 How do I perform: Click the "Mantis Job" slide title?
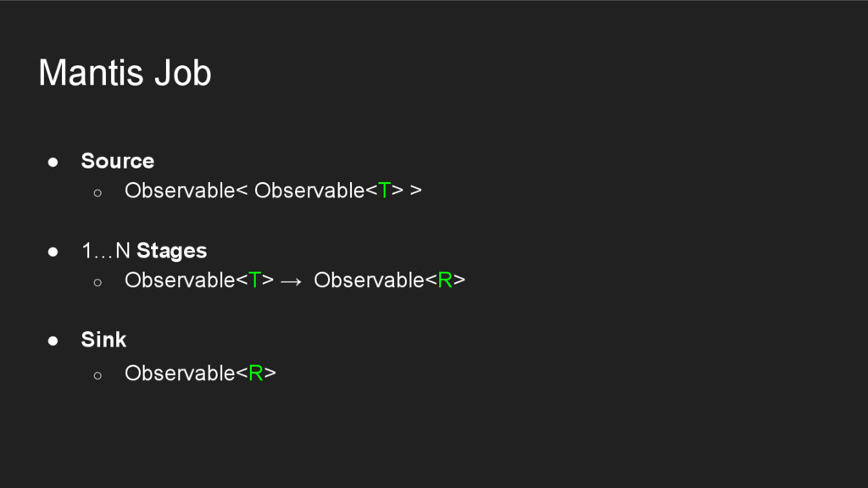click(x=125, y=73)
